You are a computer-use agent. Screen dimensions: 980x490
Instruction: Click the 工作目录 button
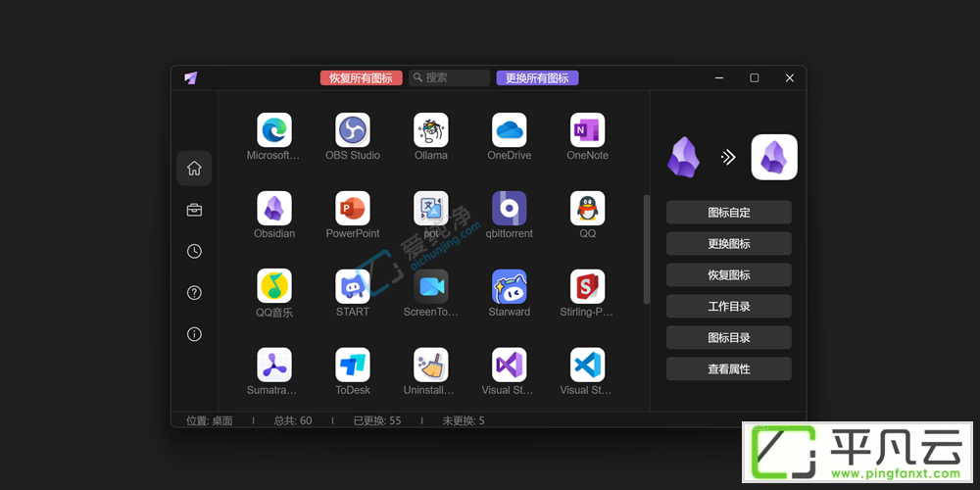729,306
